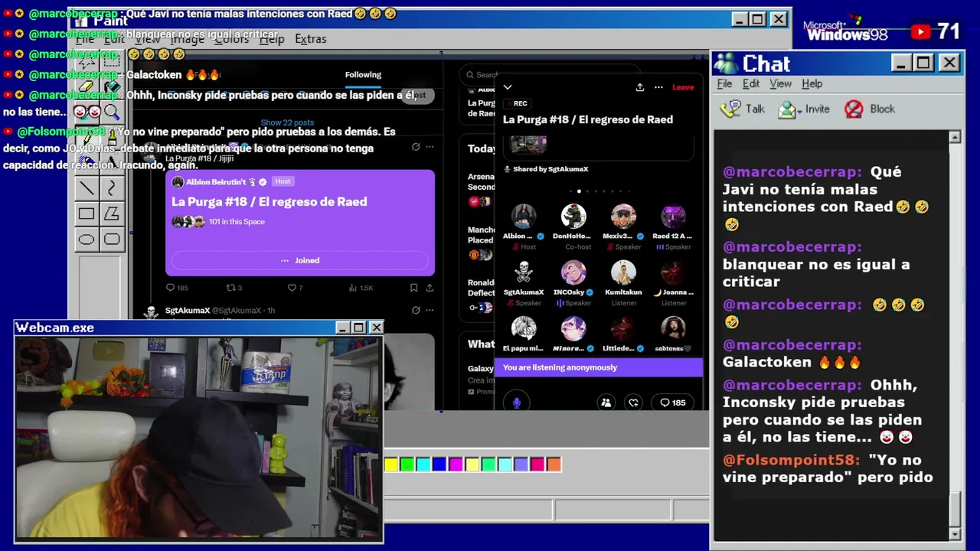
Task: Click the Grok icon on the La Purga post
Action: point(416,147)
